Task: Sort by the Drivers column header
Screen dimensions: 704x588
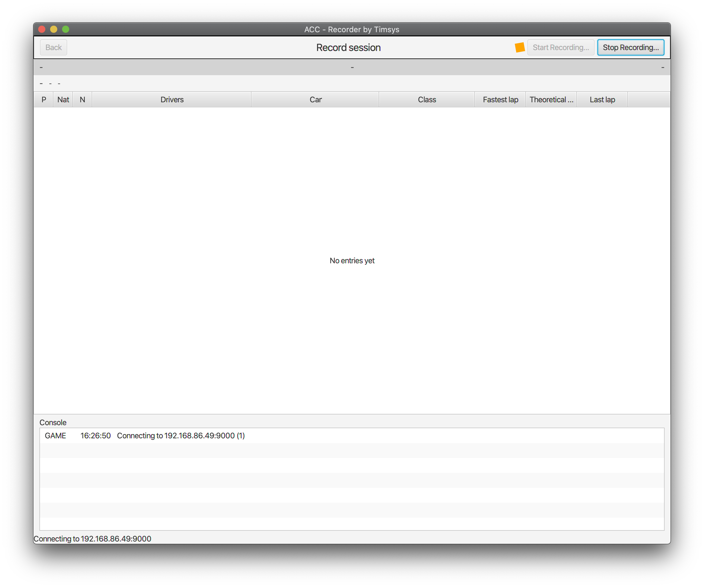Action: 172,100
